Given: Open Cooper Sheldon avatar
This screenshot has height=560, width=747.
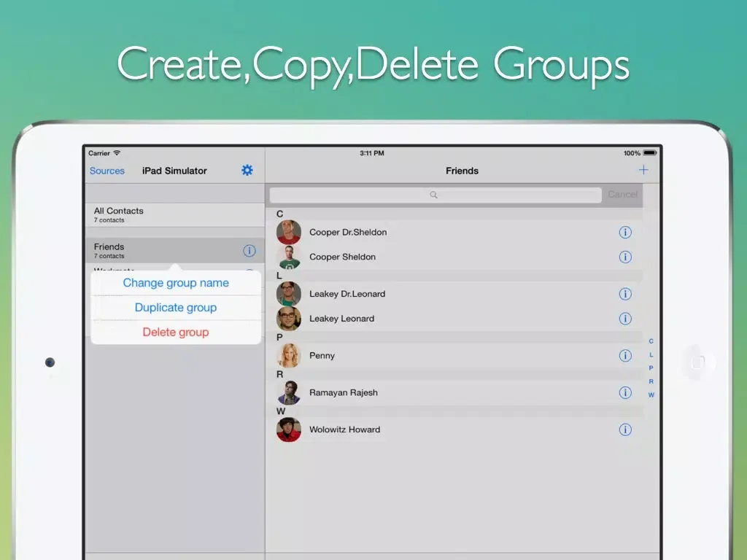Looking at the screenshot, I should click(x=289, y=257).
